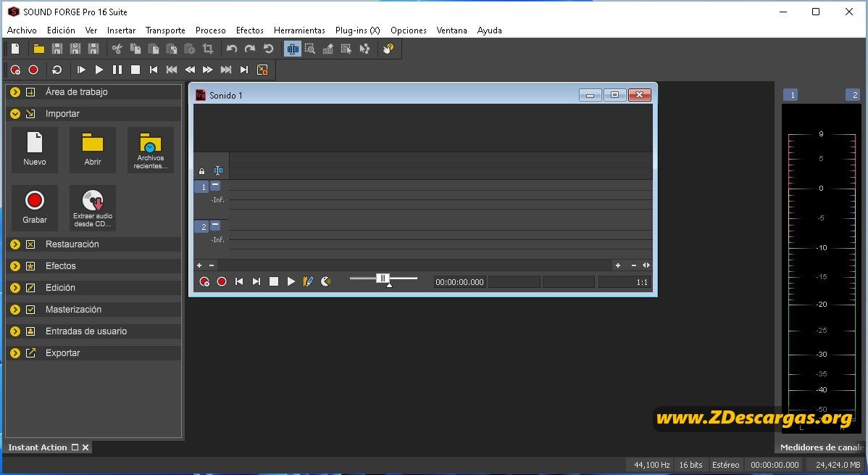Select the Envelope tool icon

(x=364, y=49)
